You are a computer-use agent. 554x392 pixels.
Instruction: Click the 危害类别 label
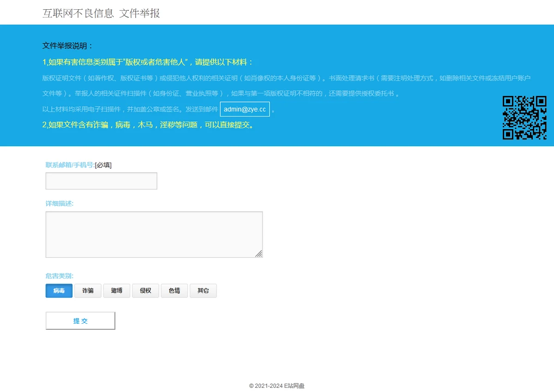pyautogui.click(x=60, y=276)
